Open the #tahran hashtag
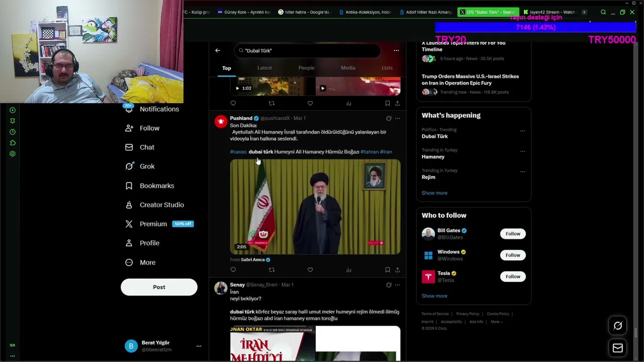The width and height of the screenshot is (644, 362). (369, 152)
